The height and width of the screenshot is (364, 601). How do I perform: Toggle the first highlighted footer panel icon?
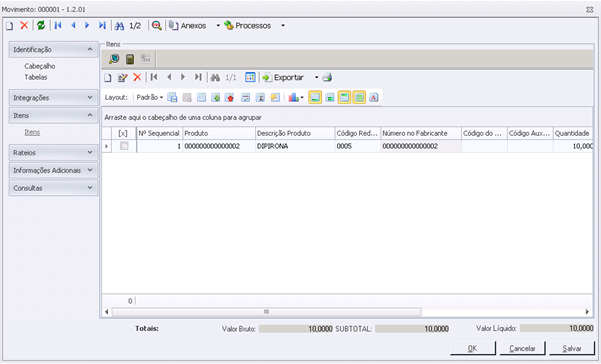[x=315, y=98]
